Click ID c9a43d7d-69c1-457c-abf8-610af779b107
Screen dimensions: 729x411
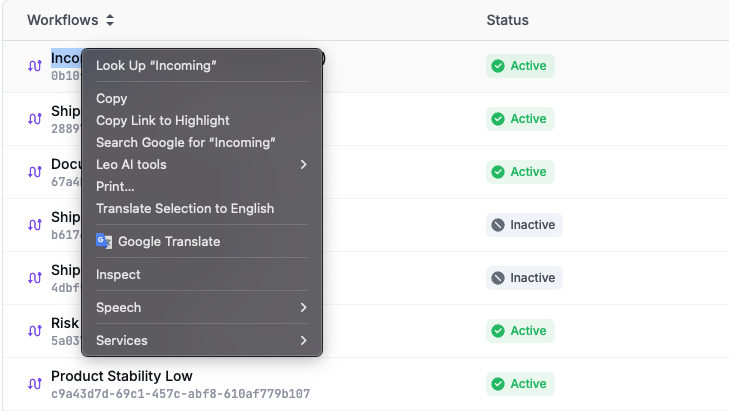180,394
